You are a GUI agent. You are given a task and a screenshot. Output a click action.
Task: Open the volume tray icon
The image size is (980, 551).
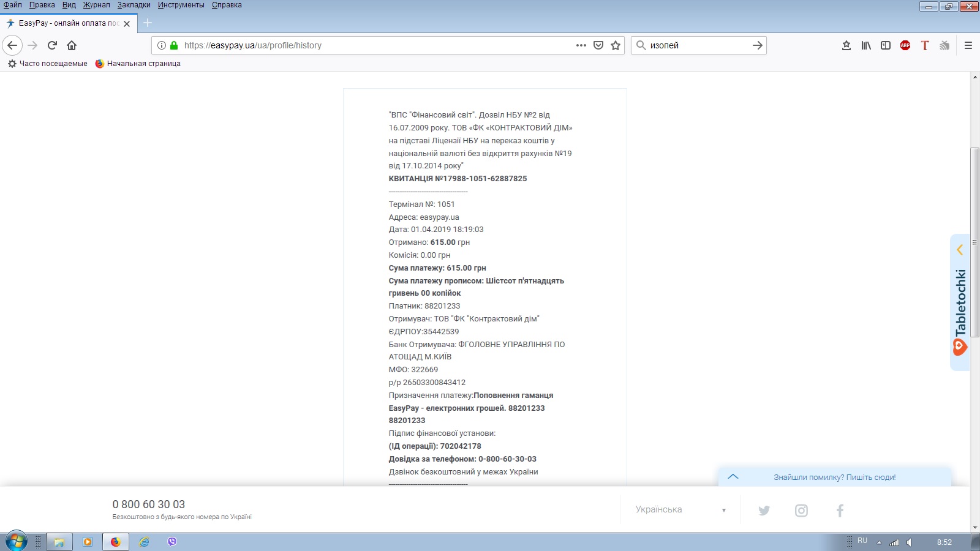pyautogui.click(x=910, y=542)
